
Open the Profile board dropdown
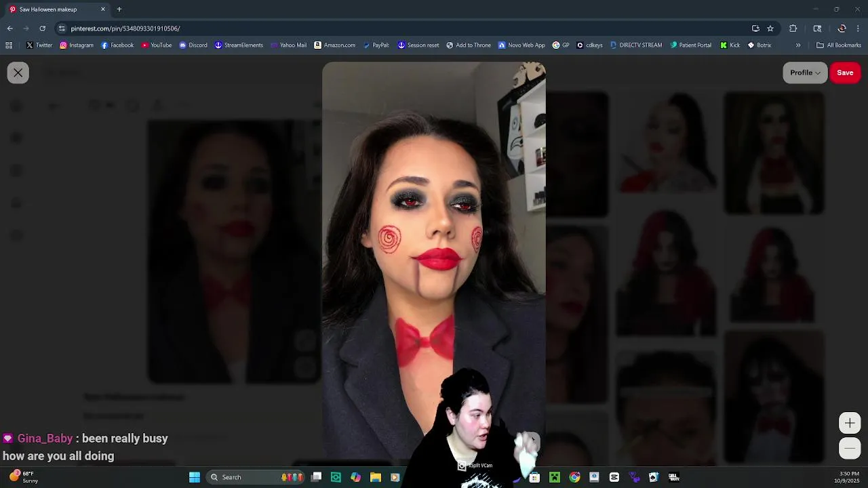pos(805,73)
